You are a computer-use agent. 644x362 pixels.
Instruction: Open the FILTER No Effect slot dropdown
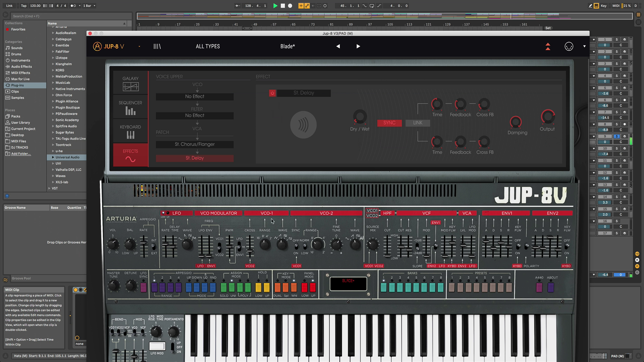click(195, 116)
